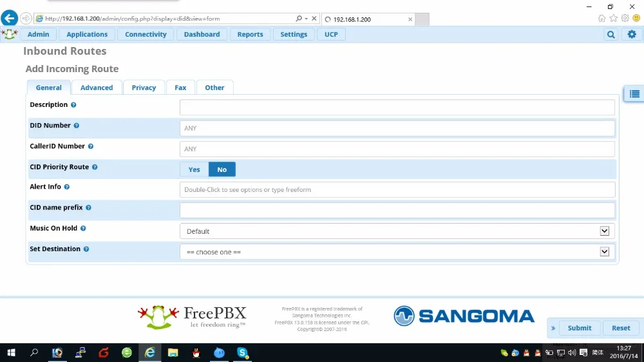Open Windows Start menu
644x362 pixels.
(11, 352)
